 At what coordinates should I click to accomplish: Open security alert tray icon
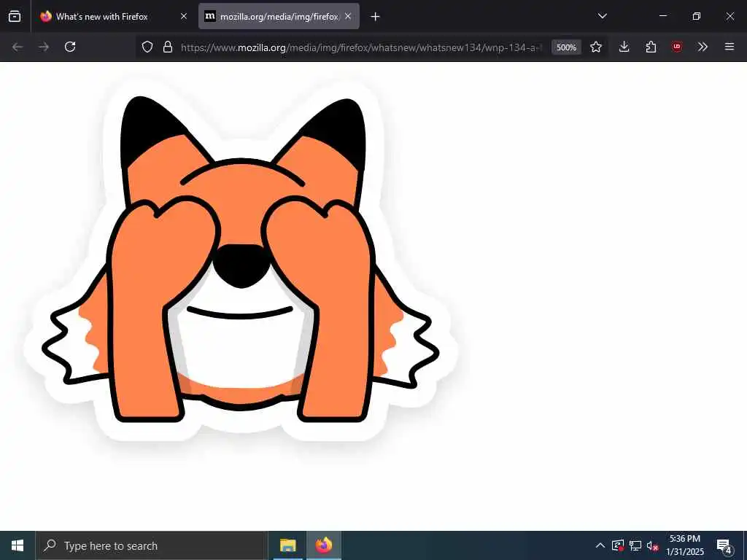pyautogui.click(x=618, y=545)
